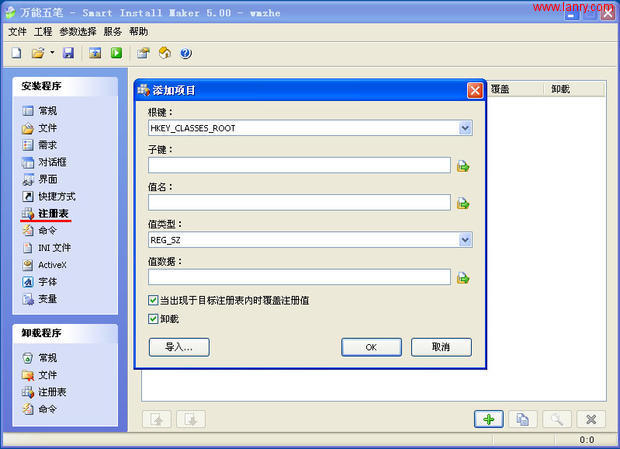Open the 参数选择 menu
The width and height of the screenshot is (620, 449).
[x=78, y=32]
